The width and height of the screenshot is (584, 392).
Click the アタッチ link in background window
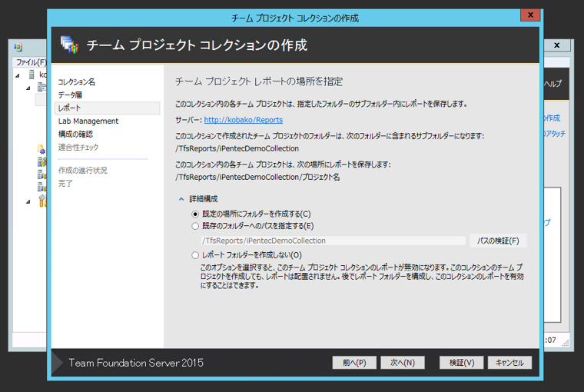555,134
